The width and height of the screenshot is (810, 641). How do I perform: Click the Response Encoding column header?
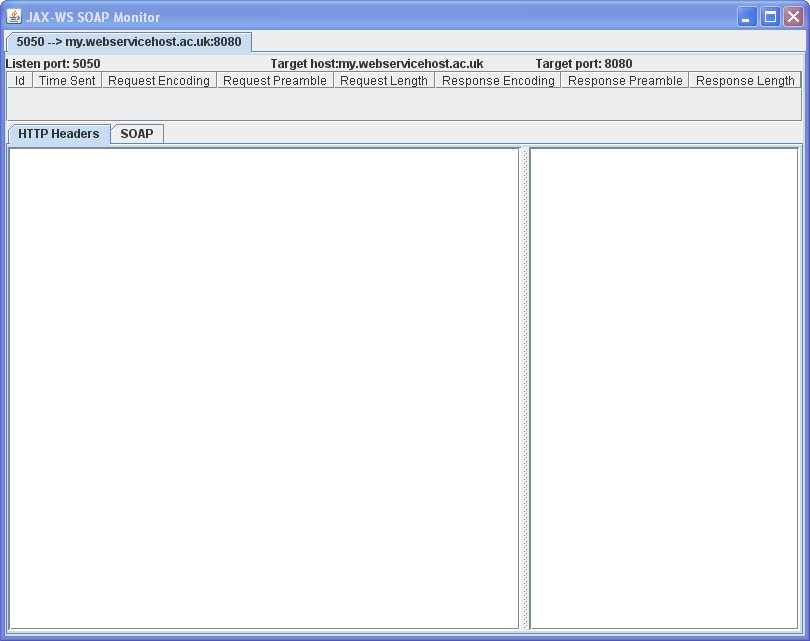point(498,81)
